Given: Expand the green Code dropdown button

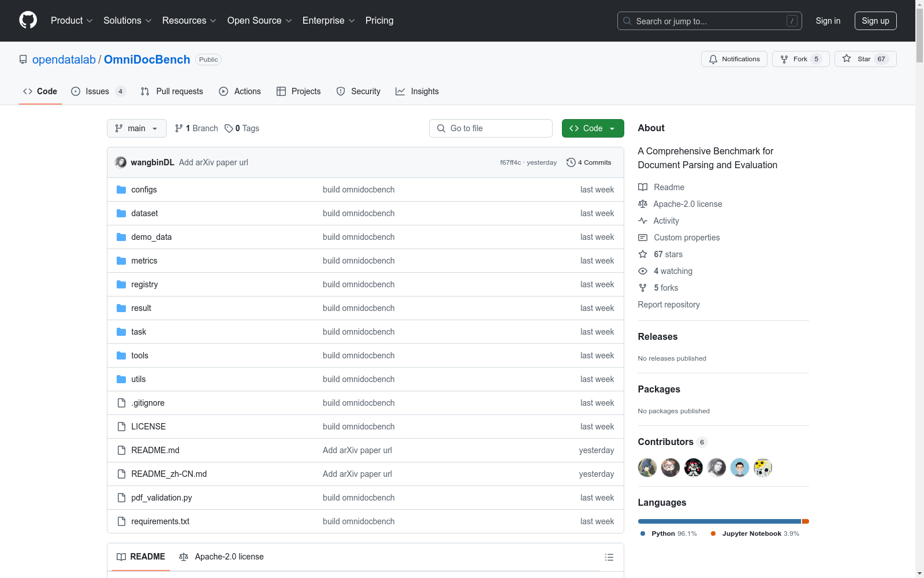Looking at the screenshot, I should point(593,128).
